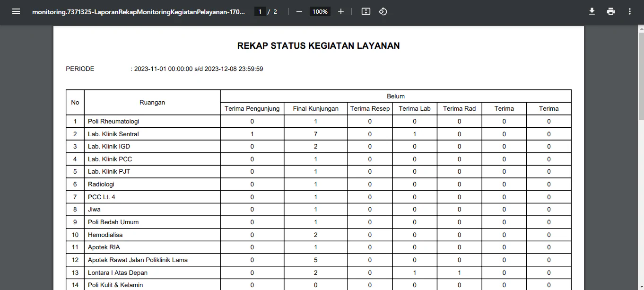Screen dimensions: 644x290
Task: Zoom in with the plus icon
Action: click(x=341, y=11)
